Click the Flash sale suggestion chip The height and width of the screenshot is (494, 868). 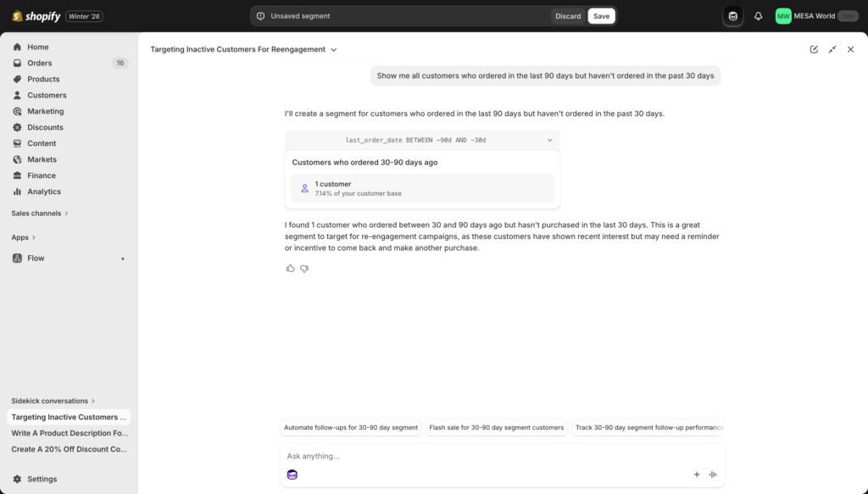pos(497,427)
